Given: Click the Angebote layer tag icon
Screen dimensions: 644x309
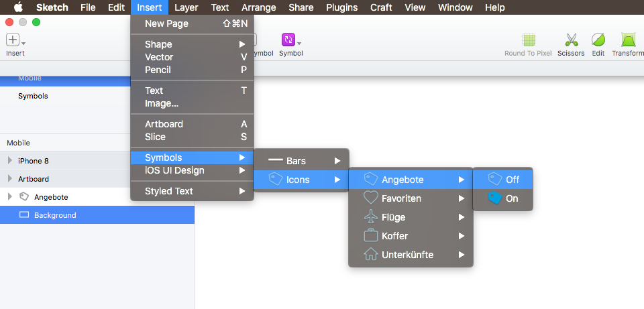Looking at the screenshot, I should tap(24, 196).
